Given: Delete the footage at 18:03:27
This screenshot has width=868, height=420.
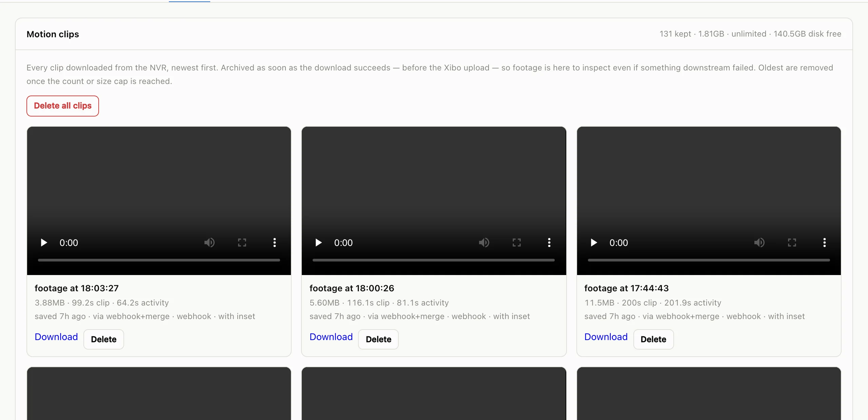Looking at the screenshot, I should [x=104, y=339].
